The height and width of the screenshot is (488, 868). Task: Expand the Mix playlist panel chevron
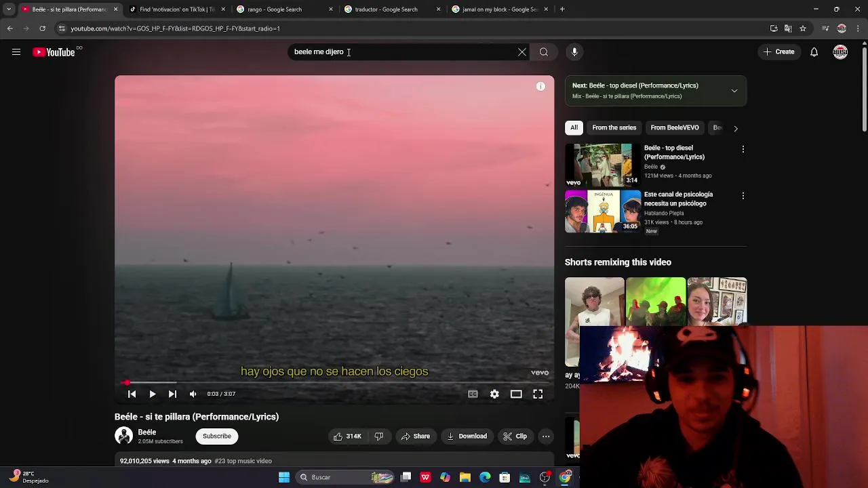pos(734,91)
